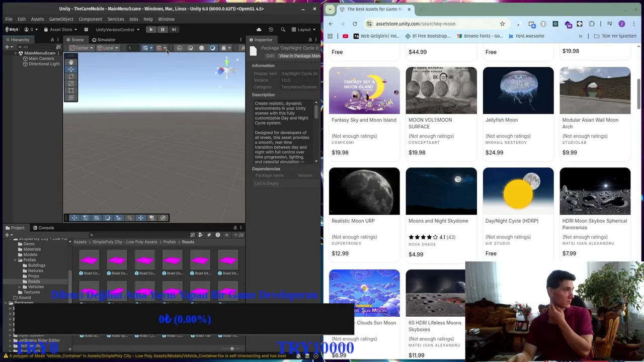The width and height of the screenshot is (644, 362).
Task: Reload the browser page
Action: (x=355, y=24)
